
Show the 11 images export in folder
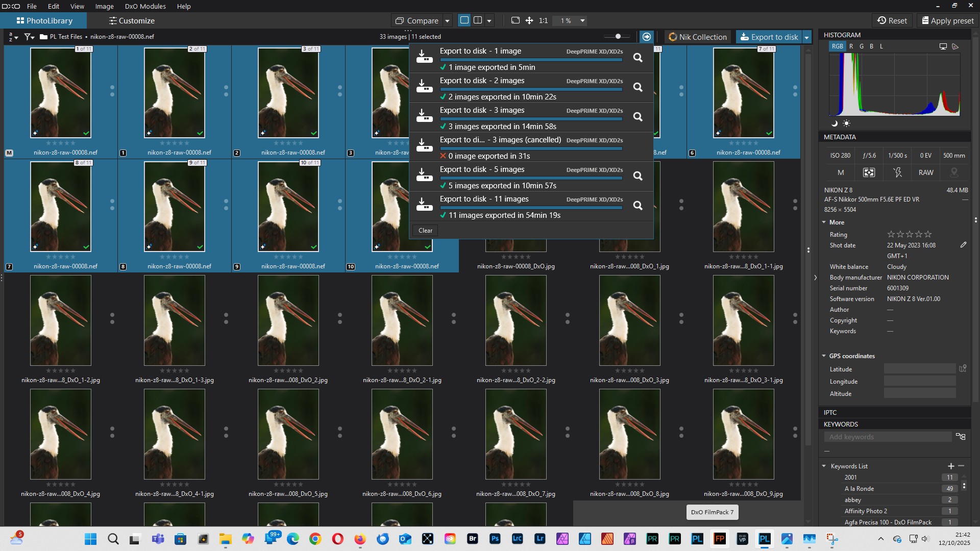(x=638, y=206)
